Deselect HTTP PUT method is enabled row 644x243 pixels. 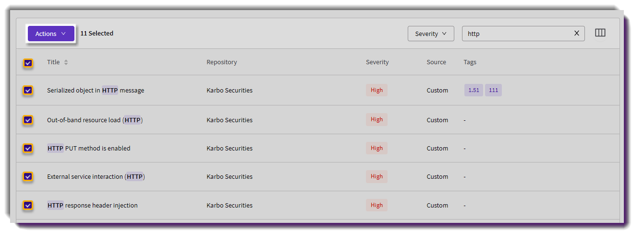point(28,148)
